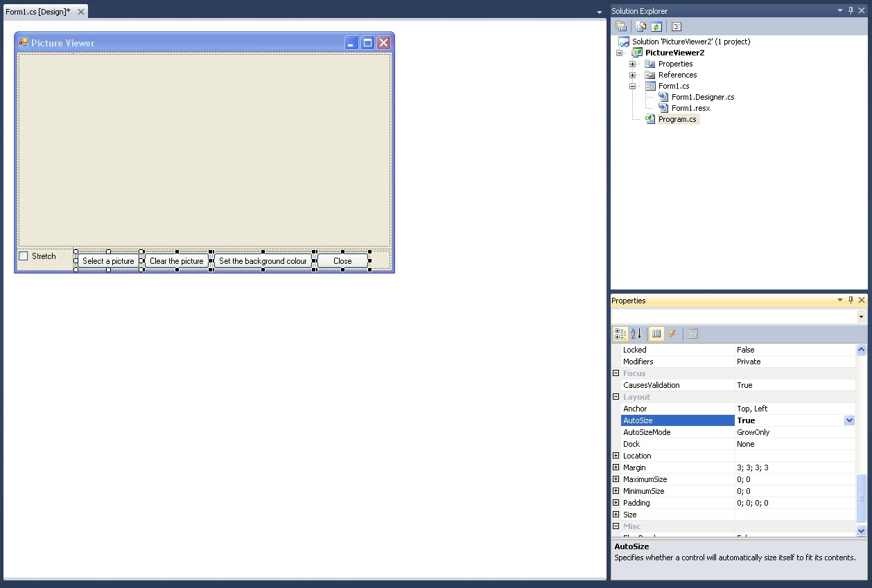Click the Properties icon in Solution Explorer toolbar

coord(621,26)
